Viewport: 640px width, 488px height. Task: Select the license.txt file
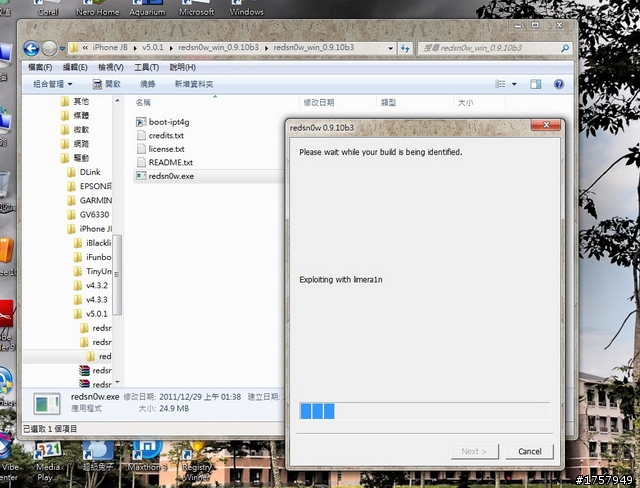pyautogui.click(x=160, y=149)
